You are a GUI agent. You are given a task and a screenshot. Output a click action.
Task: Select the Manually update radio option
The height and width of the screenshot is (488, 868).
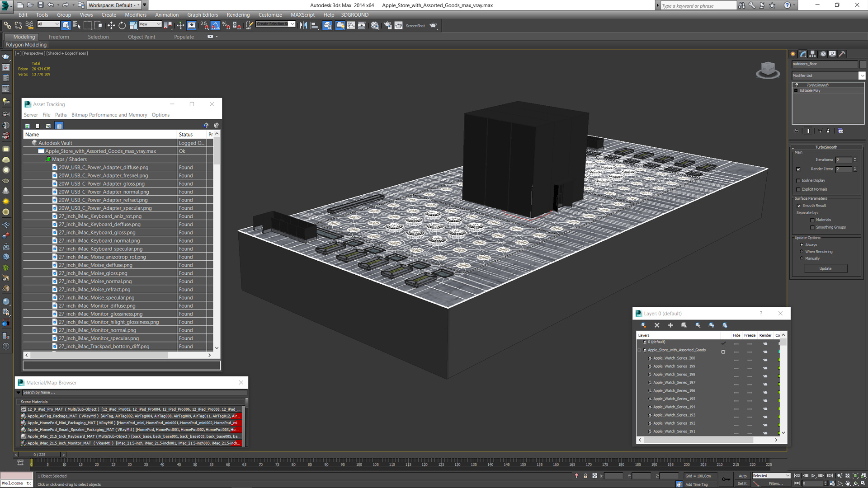802,258
